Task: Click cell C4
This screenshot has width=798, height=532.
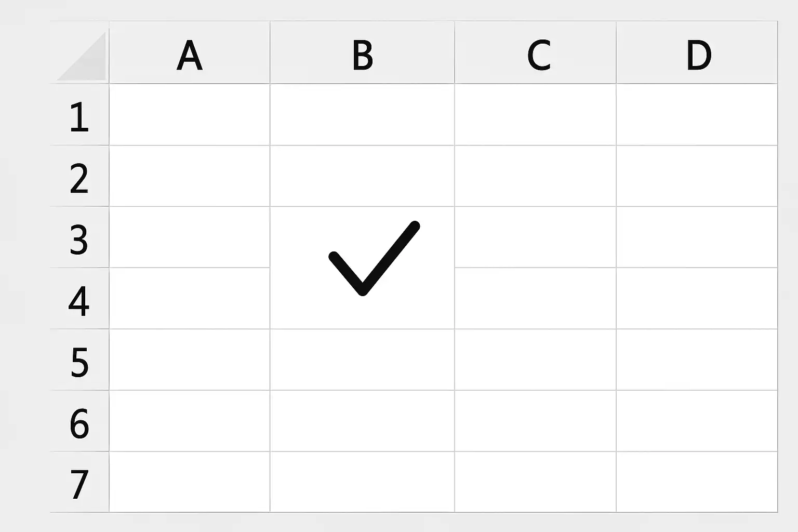Action: point(535,299)
